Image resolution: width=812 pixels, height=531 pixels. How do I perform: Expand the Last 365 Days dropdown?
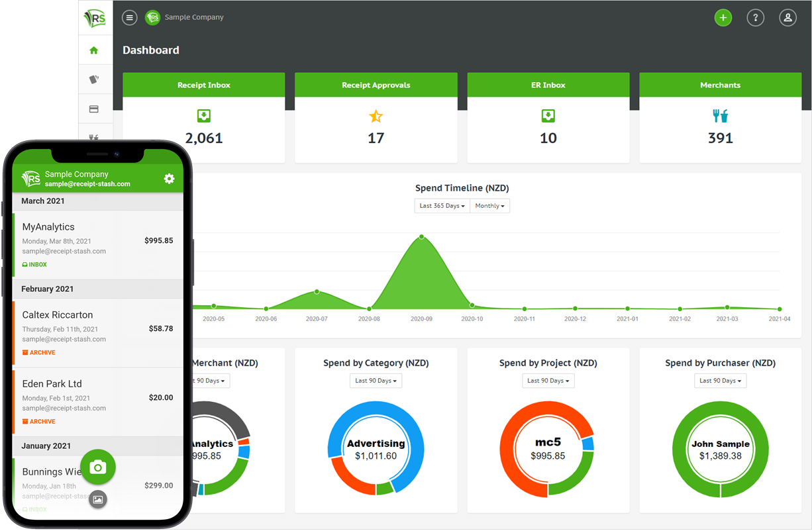click(442, 206)
